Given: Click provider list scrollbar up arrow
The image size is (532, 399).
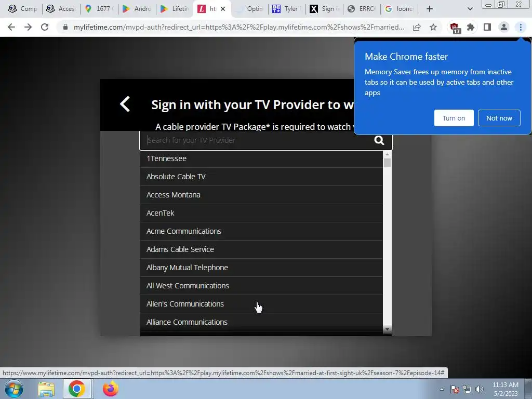Looking at the screenshot, I should point(387,154).
